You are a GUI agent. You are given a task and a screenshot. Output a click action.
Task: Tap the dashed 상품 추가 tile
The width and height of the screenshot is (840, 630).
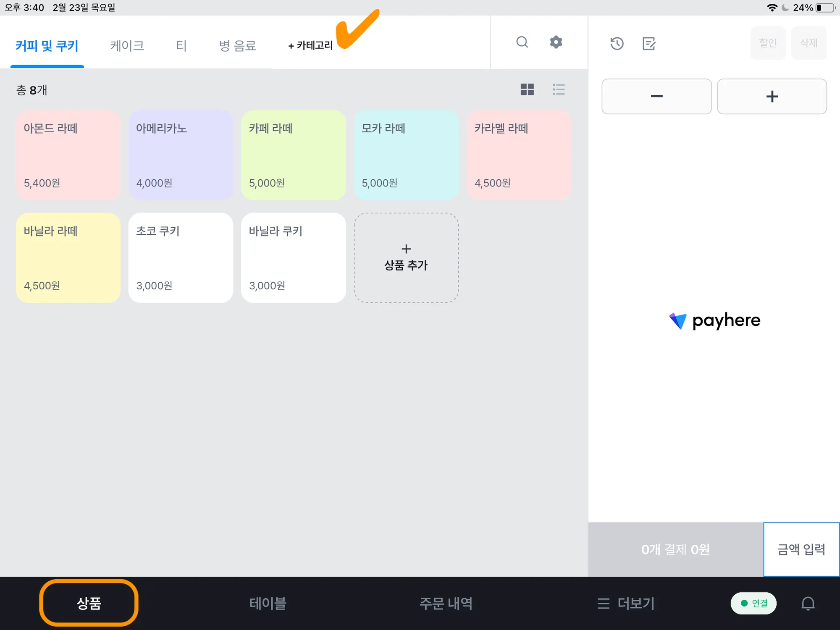[406, 257]
